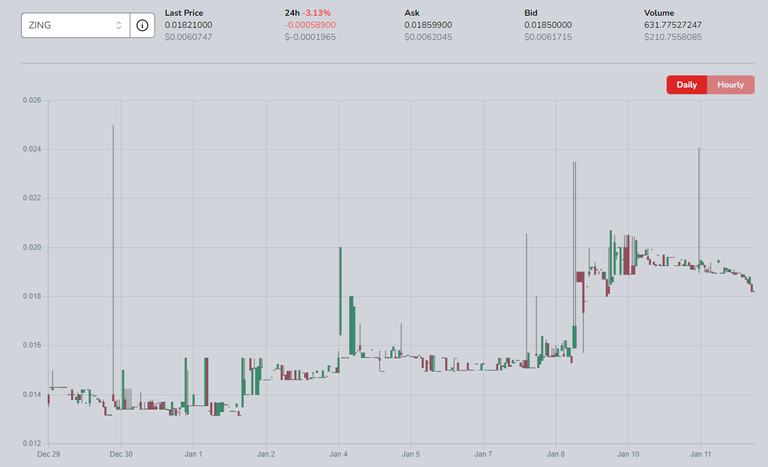768x467 pixels.
Task: Click the Jan 8 x-axis label
Action: point(556,454)
